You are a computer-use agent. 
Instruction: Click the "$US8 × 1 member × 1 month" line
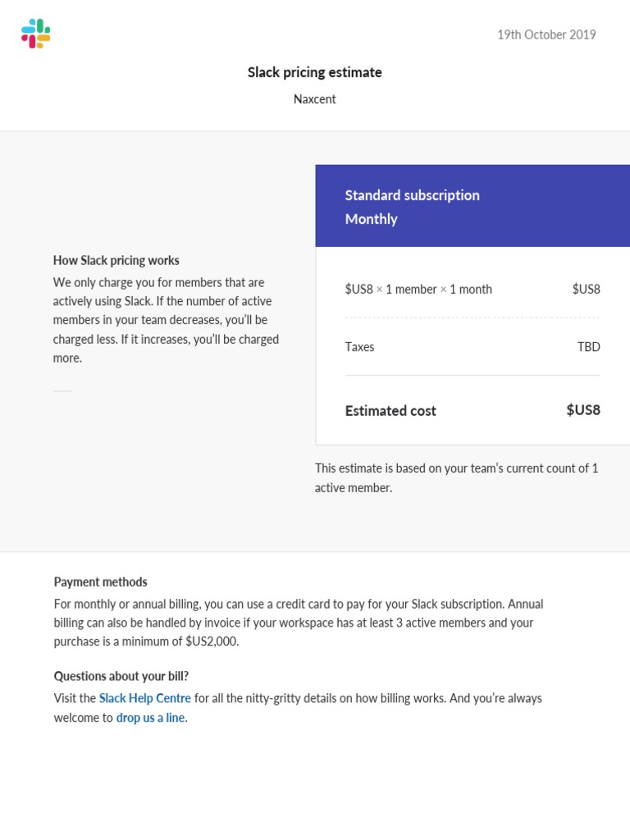pyautogui.click(x=418, y=289)
